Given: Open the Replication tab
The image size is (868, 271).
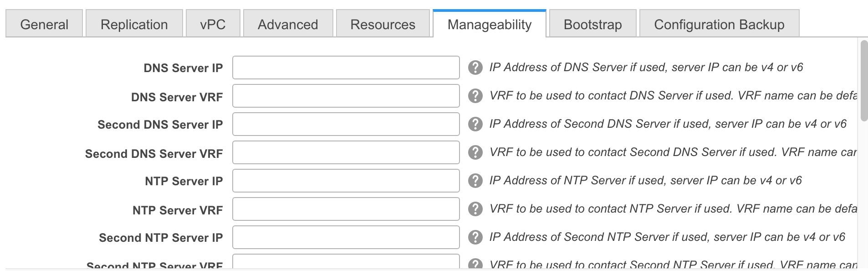Looking at the screenshot, I should 134,24.
